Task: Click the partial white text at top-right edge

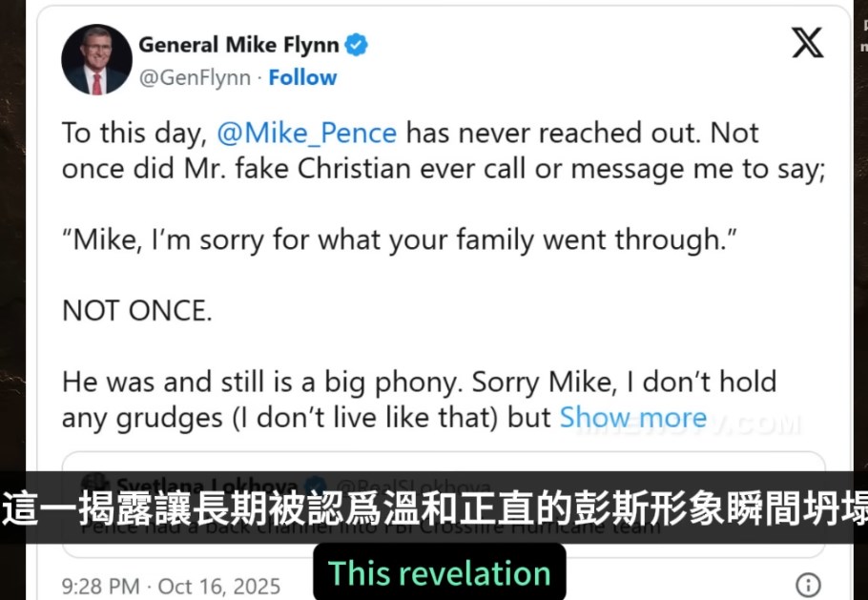Action: [862, 33]
